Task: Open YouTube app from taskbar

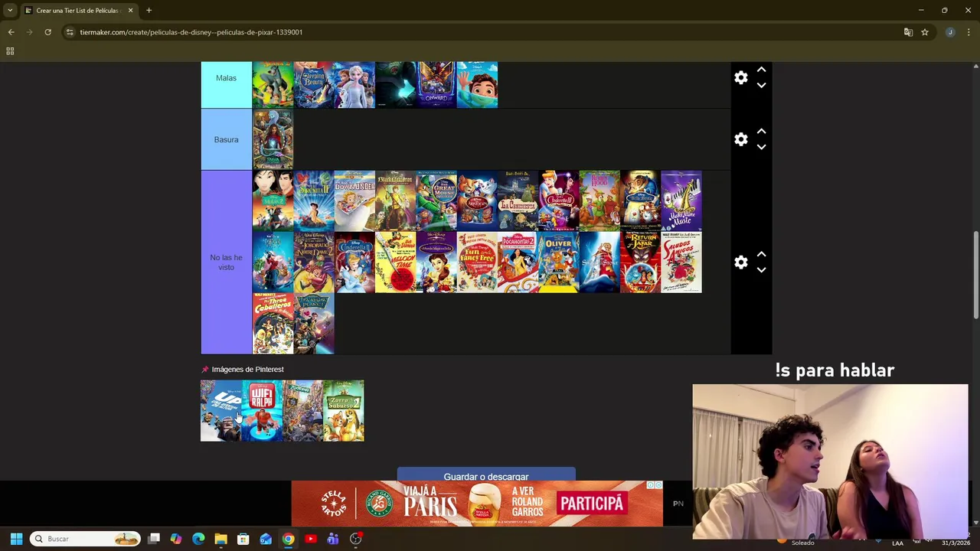Action: pos(310,539)
